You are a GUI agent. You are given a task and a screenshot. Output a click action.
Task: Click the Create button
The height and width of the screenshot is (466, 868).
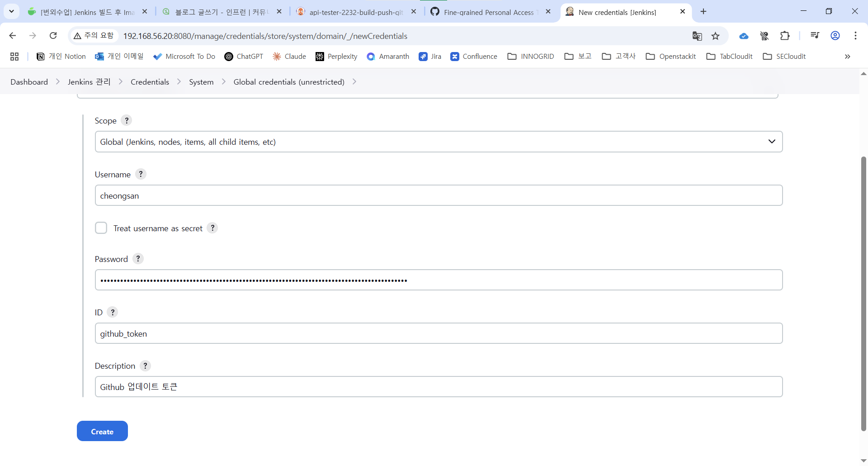(102, 431)
